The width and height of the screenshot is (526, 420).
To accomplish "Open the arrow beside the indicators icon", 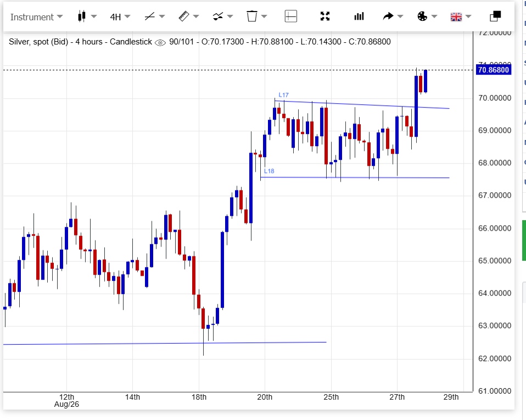I will point(230,16).
